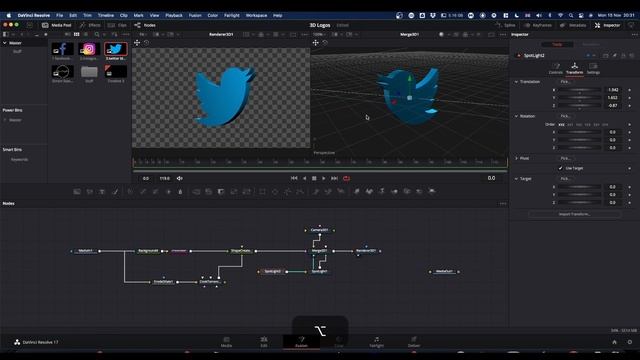The image size is (640, 360).
Task: Adjust Translation Z slider
Action: (580, 106)
